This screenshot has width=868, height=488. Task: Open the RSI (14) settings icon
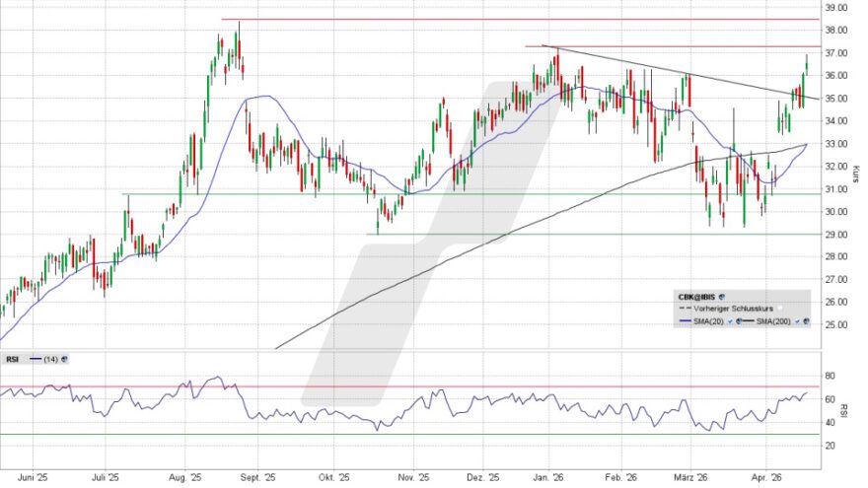(x=64, y=360)
